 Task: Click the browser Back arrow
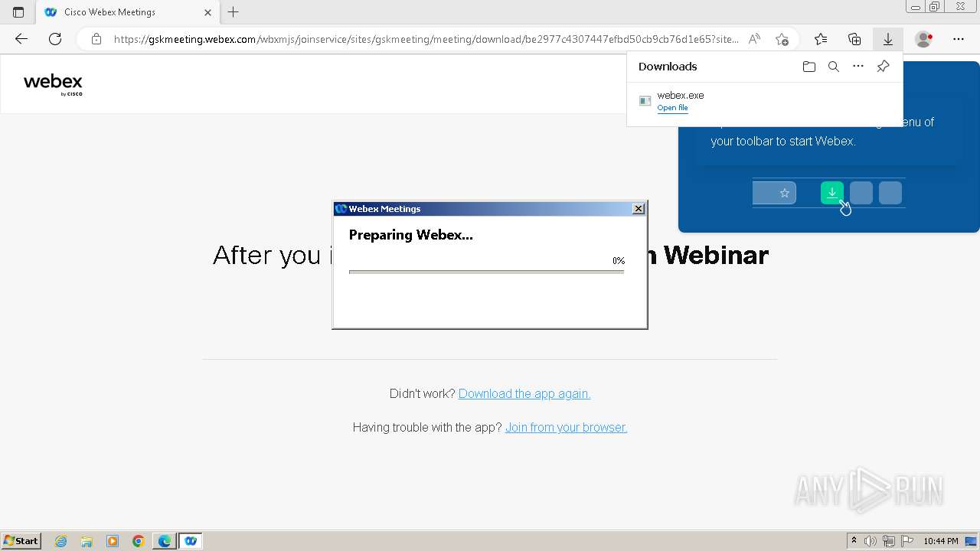coord(21,39)
